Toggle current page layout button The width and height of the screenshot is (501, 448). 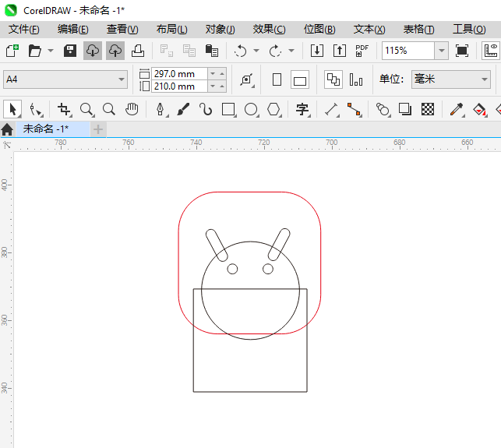pyautogui.click(x=356, y=79)
